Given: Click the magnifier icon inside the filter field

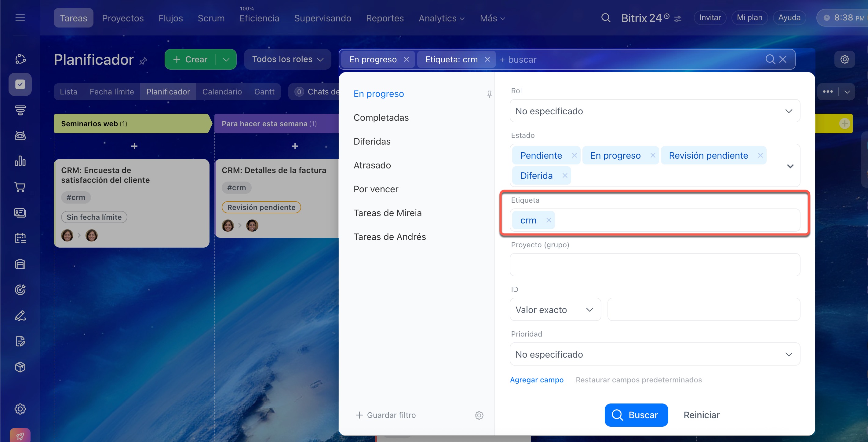Looking at the screenshot, I should coord(770,59).
